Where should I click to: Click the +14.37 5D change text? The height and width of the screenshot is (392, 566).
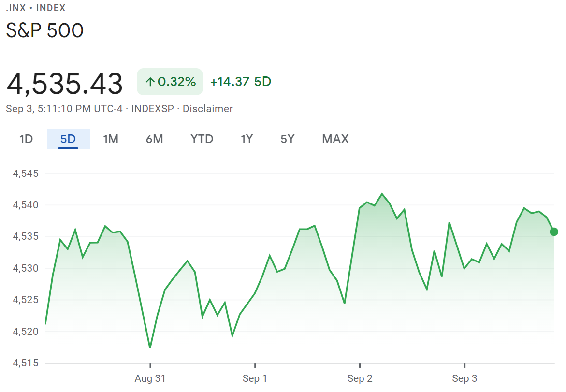[240, 82]
